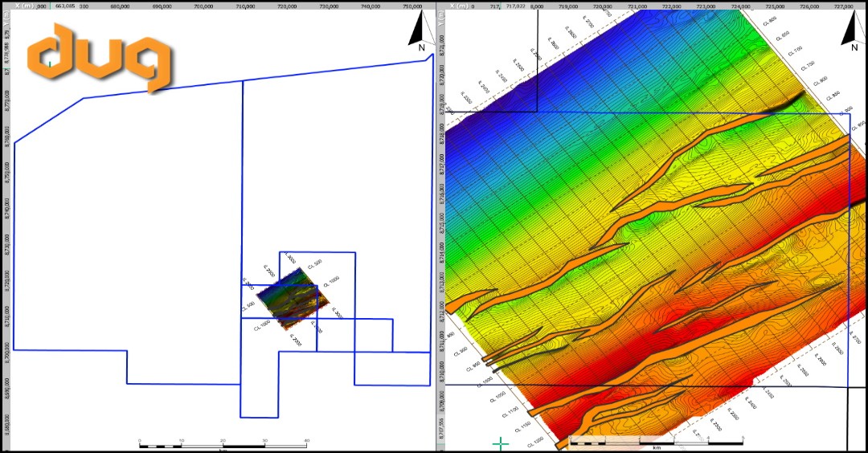The width and height of the screenshot is (868, 453).
Task: Click the CL 1150 crossline label in the right map
Action: coord(522,426)
